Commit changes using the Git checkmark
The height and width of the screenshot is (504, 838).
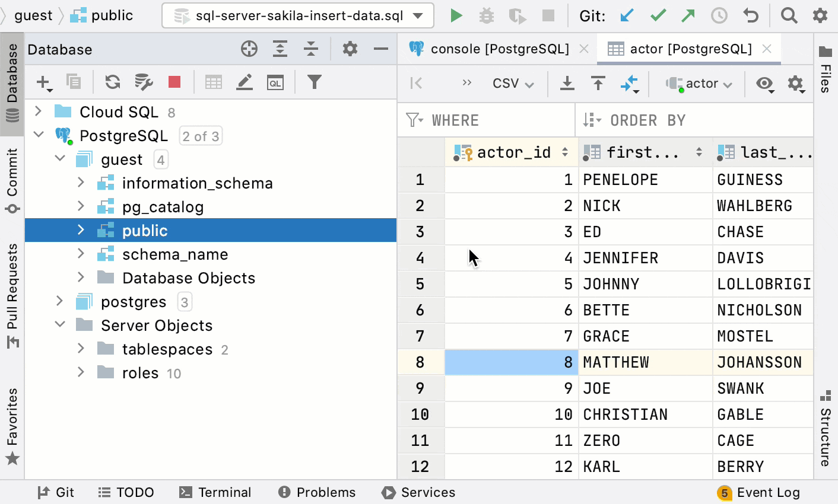point(658,15)
